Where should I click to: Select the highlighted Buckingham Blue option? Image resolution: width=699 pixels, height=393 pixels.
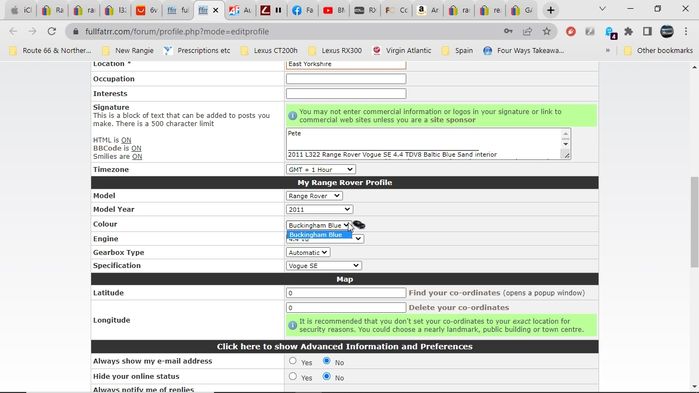319,235
